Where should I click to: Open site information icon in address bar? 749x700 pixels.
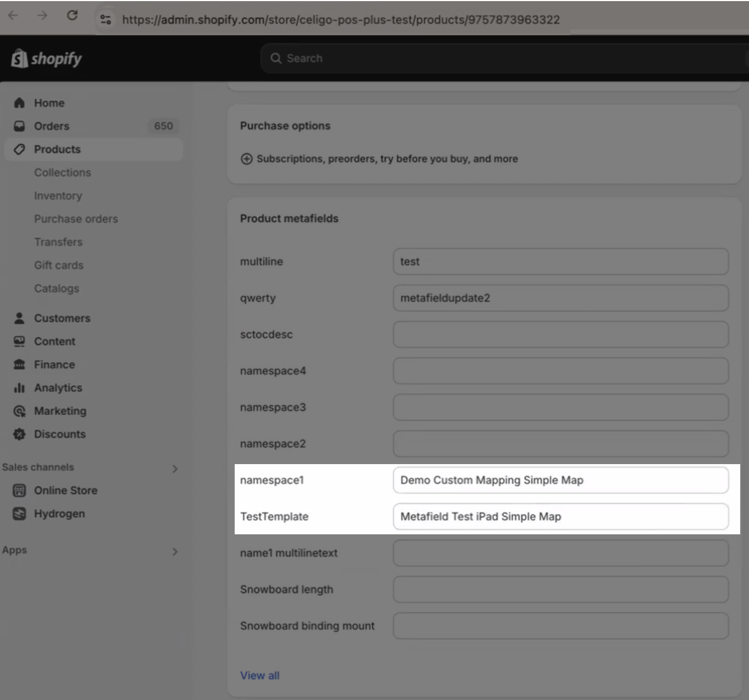106,19
